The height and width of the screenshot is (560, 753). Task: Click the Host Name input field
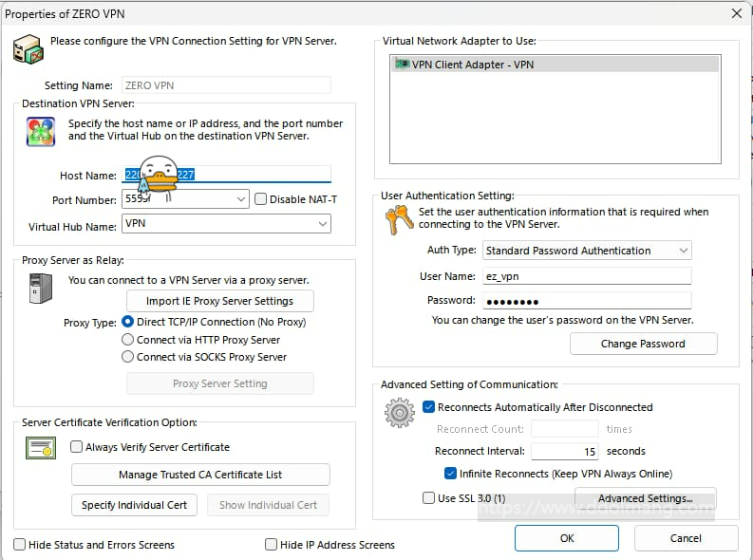coord(226,175)
